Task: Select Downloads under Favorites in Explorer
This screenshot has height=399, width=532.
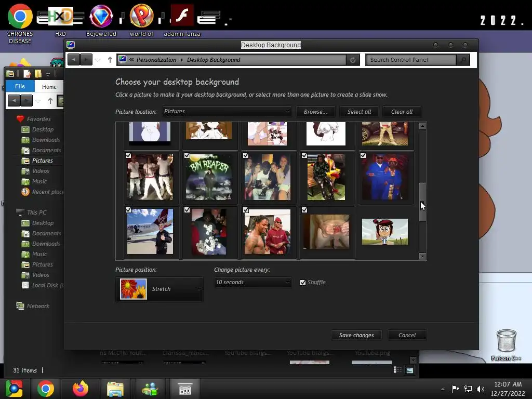Action: point(41,140)
